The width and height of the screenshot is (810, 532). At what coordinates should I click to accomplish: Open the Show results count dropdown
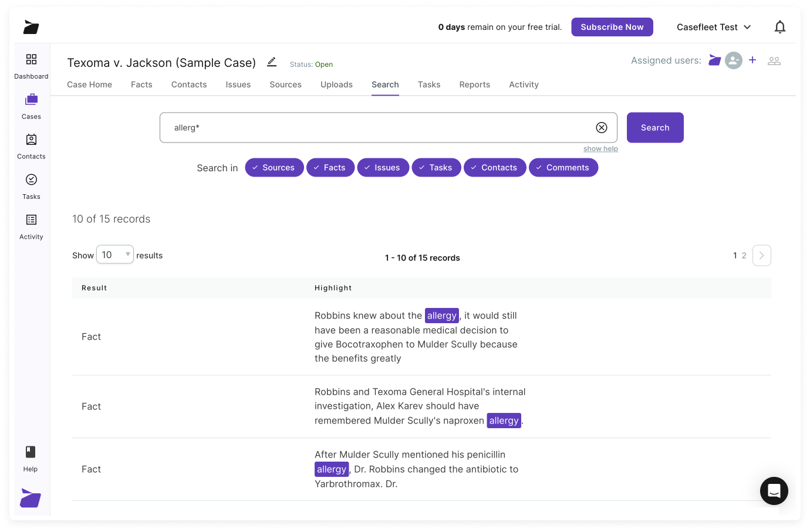coord(115,255)
